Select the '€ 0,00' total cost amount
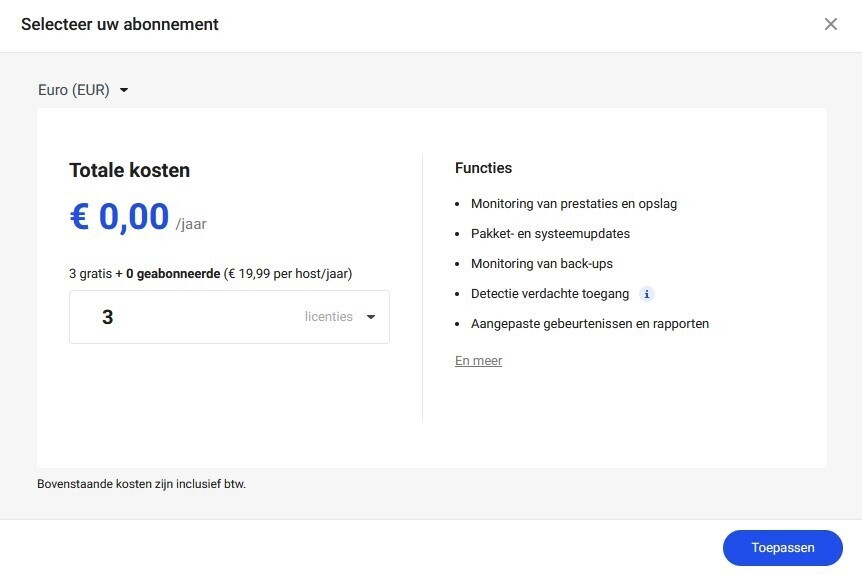 click(x=119, y=216)
